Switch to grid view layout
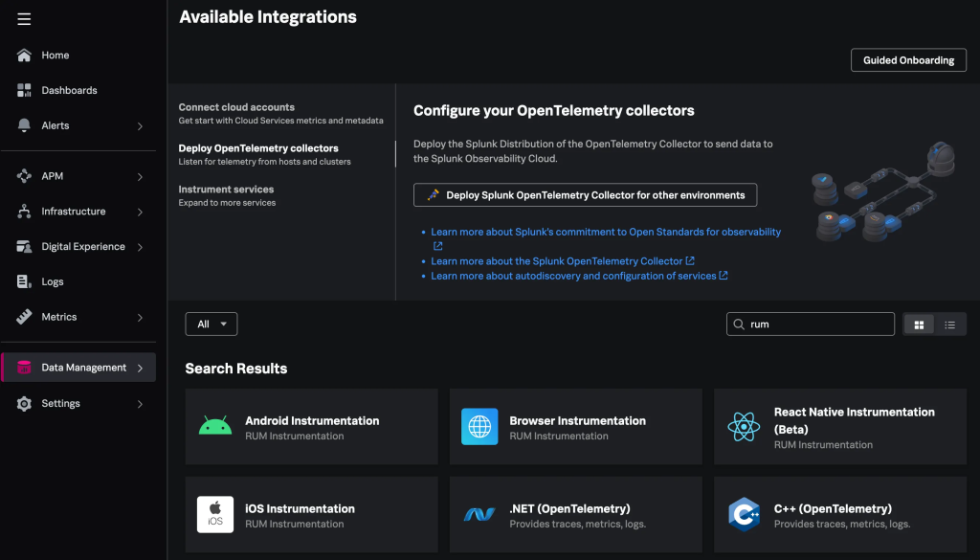The height and width of the screenshot is (560, 980). [919, 325]
